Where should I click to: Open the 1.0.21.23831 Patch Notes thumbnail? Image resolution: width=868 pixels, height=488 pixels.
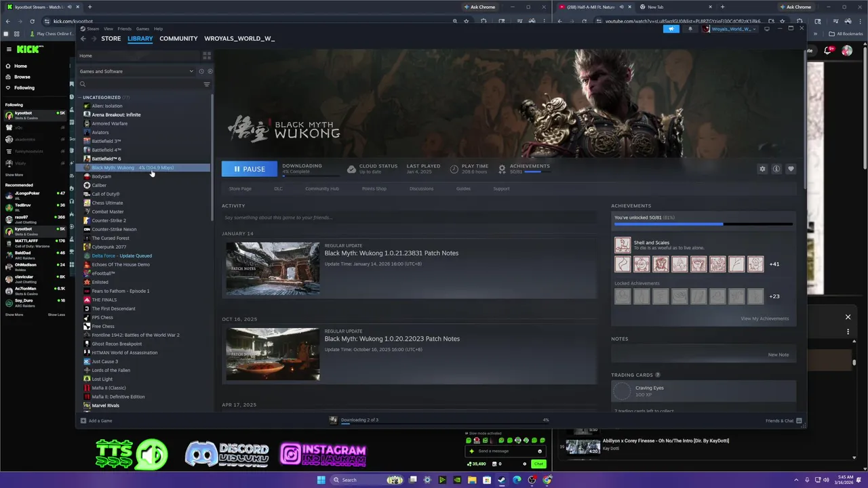coord(273,268)
